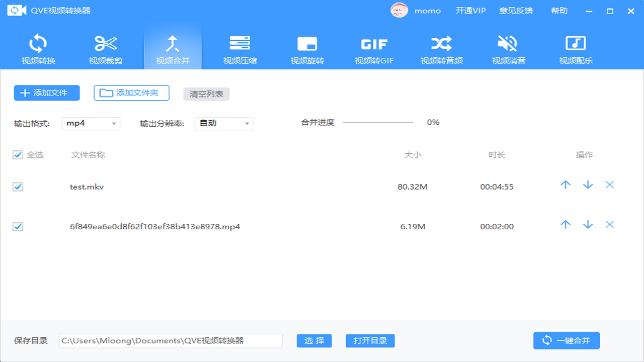Expand the 帮助 help menu
The image size is (644, 362).
(x=558, y=11)
